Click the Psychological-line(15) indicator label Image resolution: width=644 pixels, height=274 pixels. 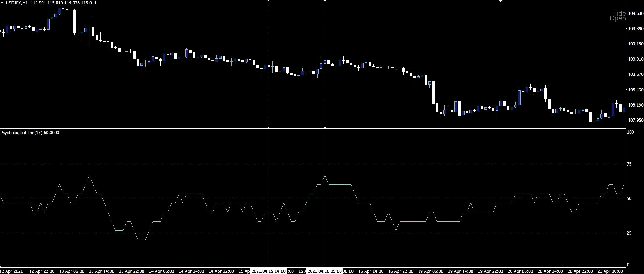[x=21, y=133]
